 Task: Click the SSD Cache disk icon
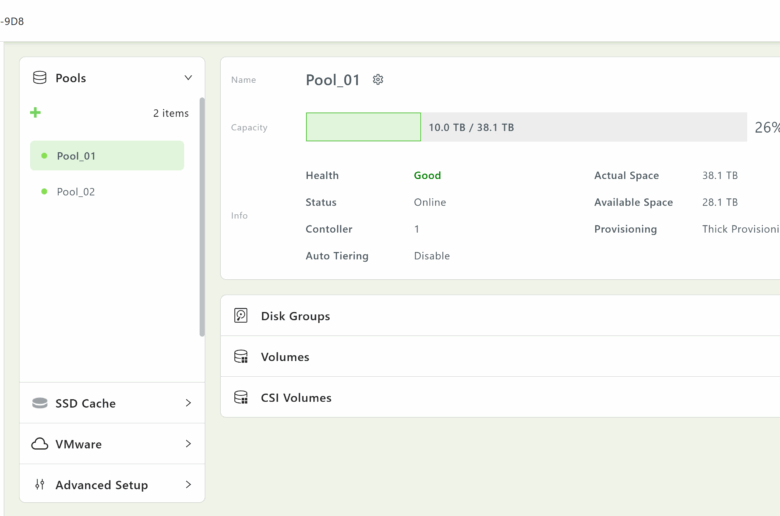tap(40, 403)
